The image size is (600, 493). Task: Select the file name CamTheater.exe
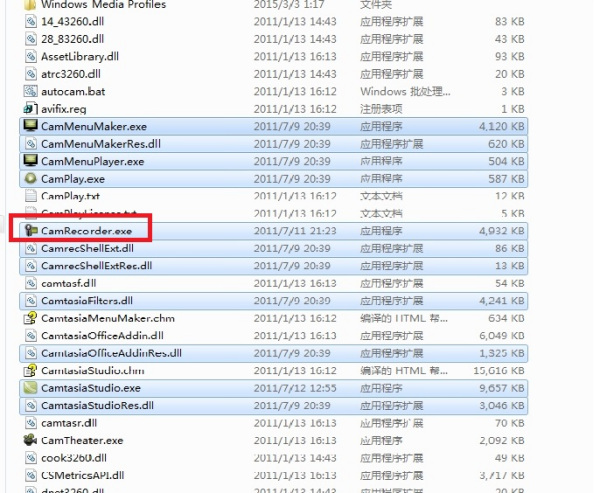click(x=82, y=441)
